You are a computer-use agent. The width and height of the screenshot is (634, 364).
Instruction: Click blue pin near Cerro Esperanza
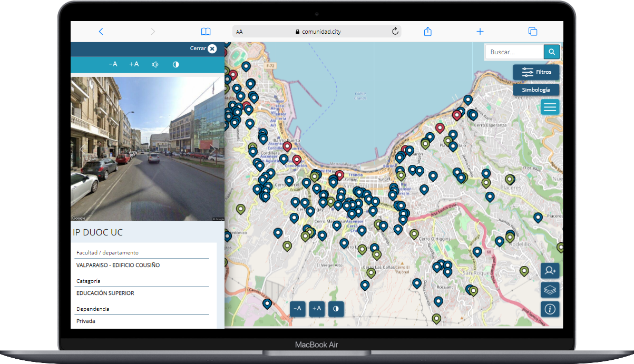coord(473,115)
